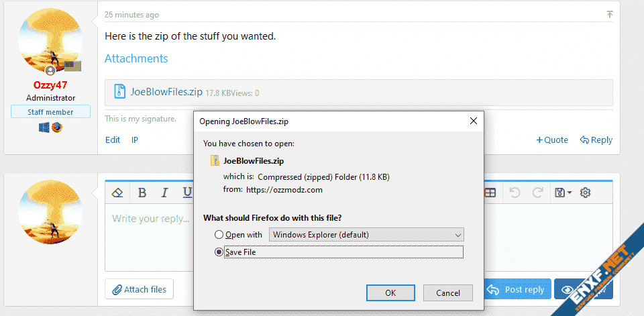Click the eraser remove-formatting icon
This screenshot has width=644, height=316.
click(117, 193)
